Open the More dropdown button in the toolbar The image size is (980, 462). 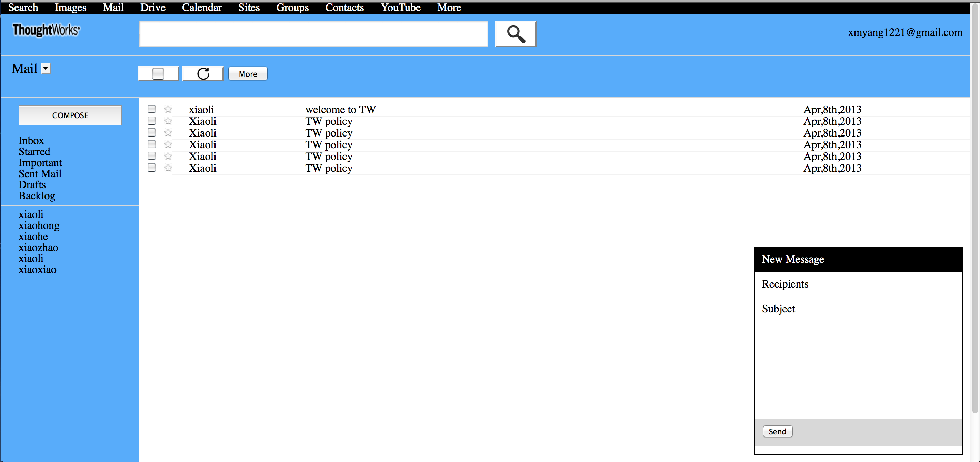click(x=248, y=74)
